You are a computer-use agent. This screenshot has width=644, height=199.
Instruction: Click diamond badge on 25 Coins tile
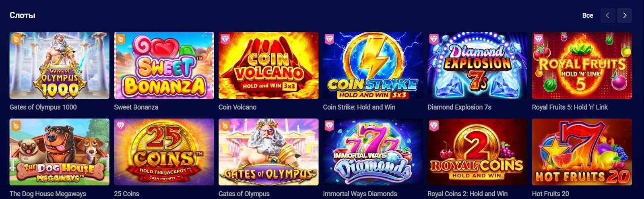(x=120, y=125)
